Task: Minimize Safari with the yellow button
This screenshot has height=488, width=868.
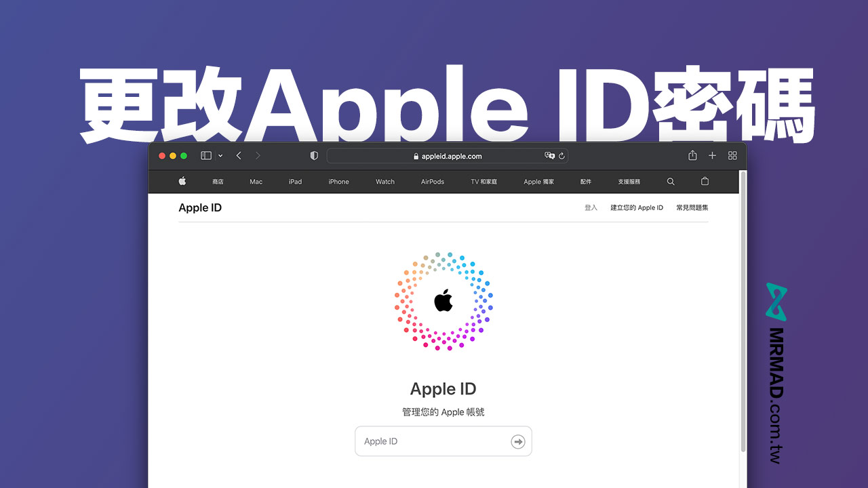Action: coord(173,156)
